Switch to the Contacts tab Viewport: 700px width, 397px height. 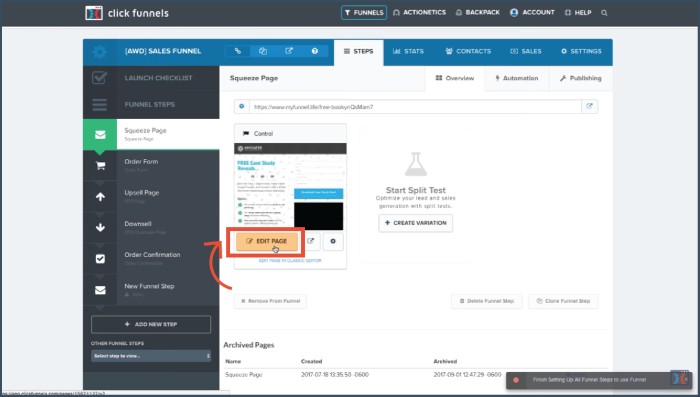[468, 51]
